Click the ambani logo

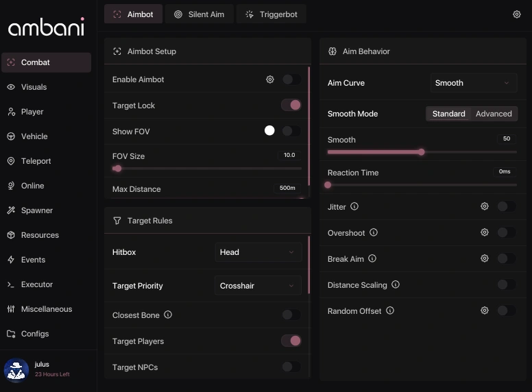47,27
